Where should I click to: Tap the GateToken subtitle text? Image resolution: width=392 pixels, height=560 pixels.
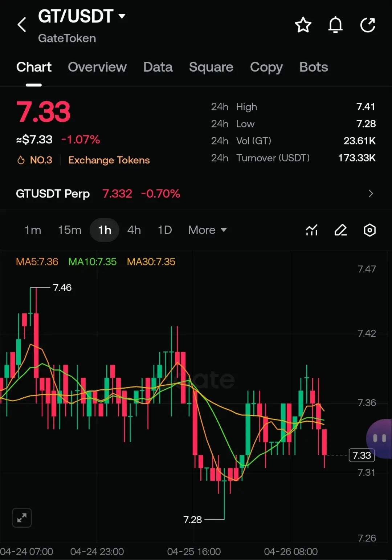[67, 38]
